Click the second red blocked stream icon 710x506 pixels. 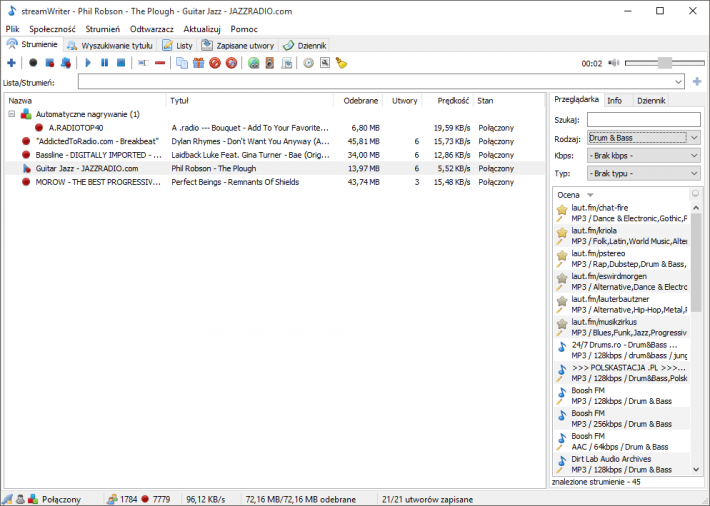tap(231, 63)
